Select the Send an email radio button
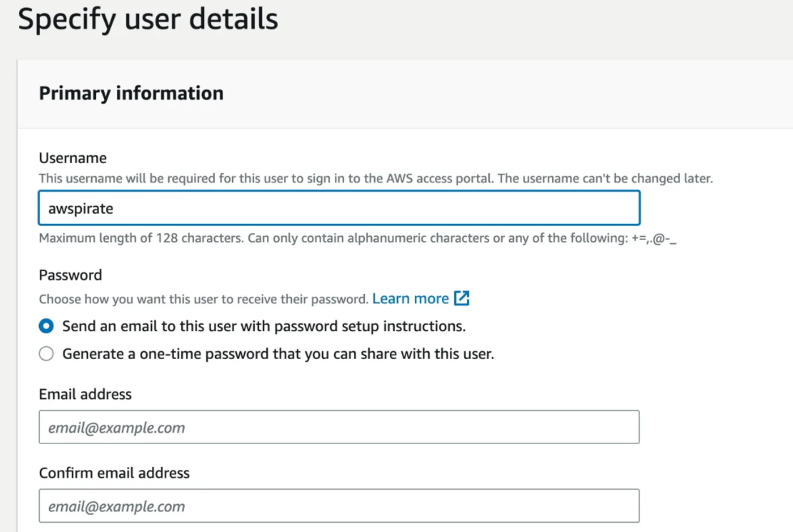This screenshot has width=793, height=532. [46, 326]
